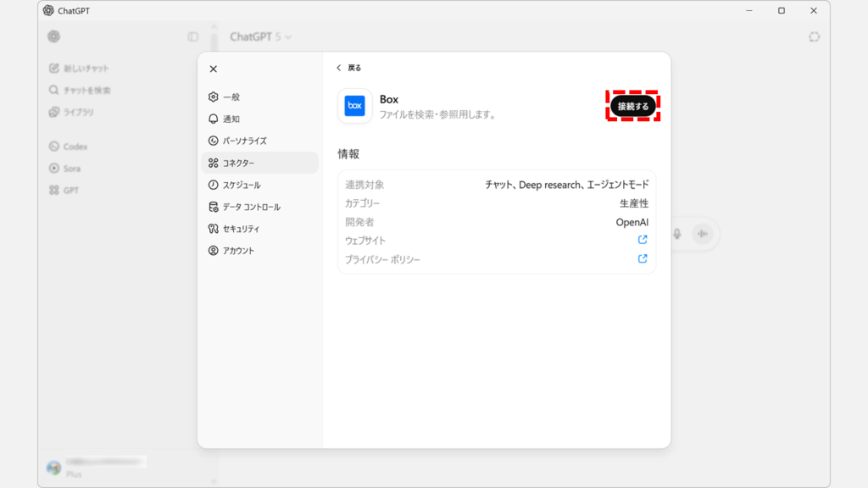The image size is (868, 488).
Task: Click the ChatGPT title bar app icon
Action: click(x=48, y=10)
